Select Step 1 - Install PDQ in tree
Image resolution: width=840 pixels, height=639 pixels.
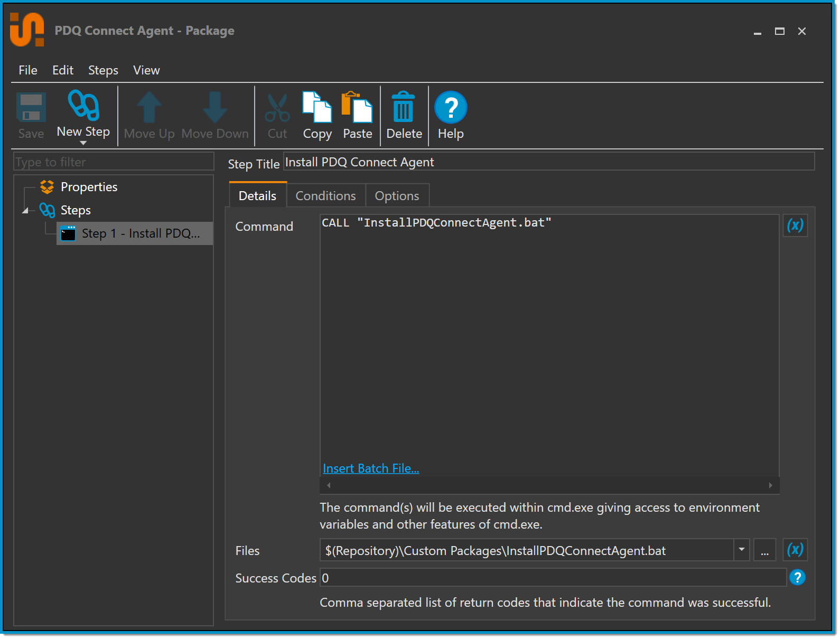click(135, 233)
